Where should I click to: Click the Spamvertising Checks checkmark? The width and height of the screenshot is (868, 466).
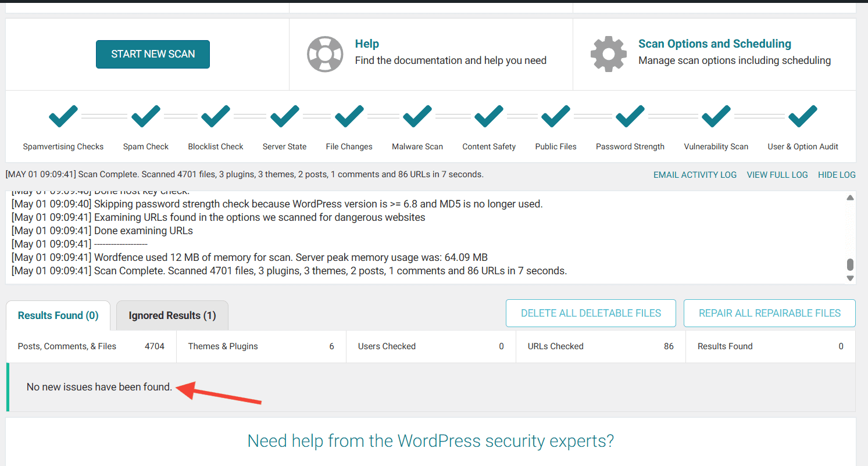63,116
